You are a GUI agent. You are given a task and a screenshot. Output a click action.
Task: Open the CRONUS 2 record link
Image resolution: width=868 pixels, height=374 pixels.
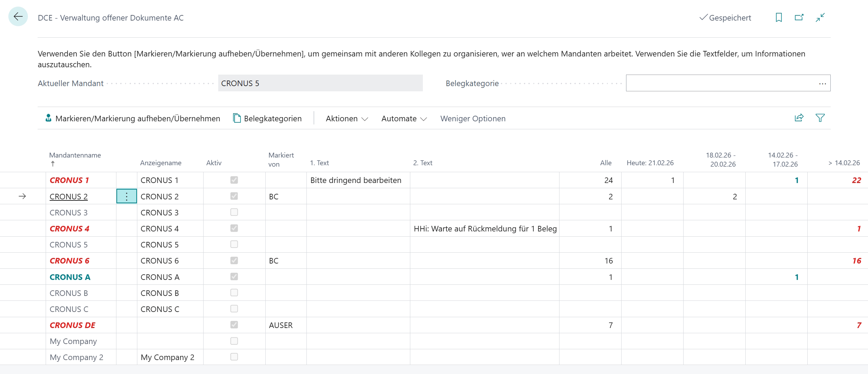[69, 196]
